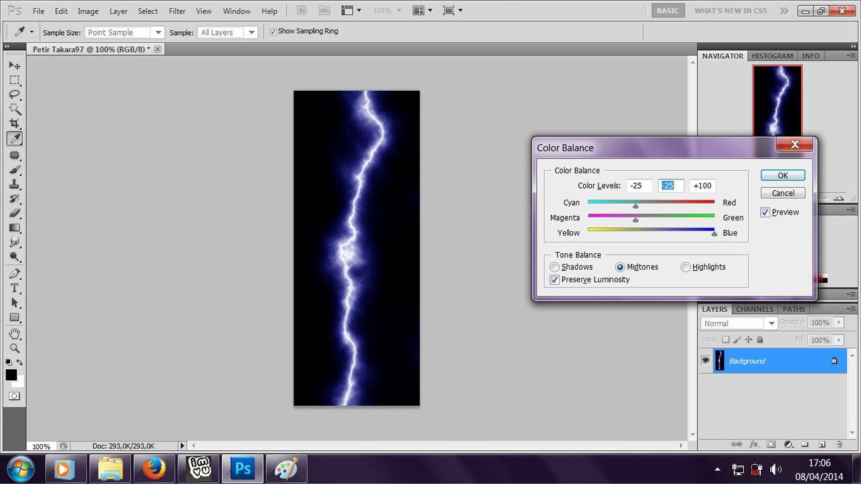The height and width of the screenshot is (504, 861).
Task: Toggle lock transparent pixels
Action: pos(726,339)
